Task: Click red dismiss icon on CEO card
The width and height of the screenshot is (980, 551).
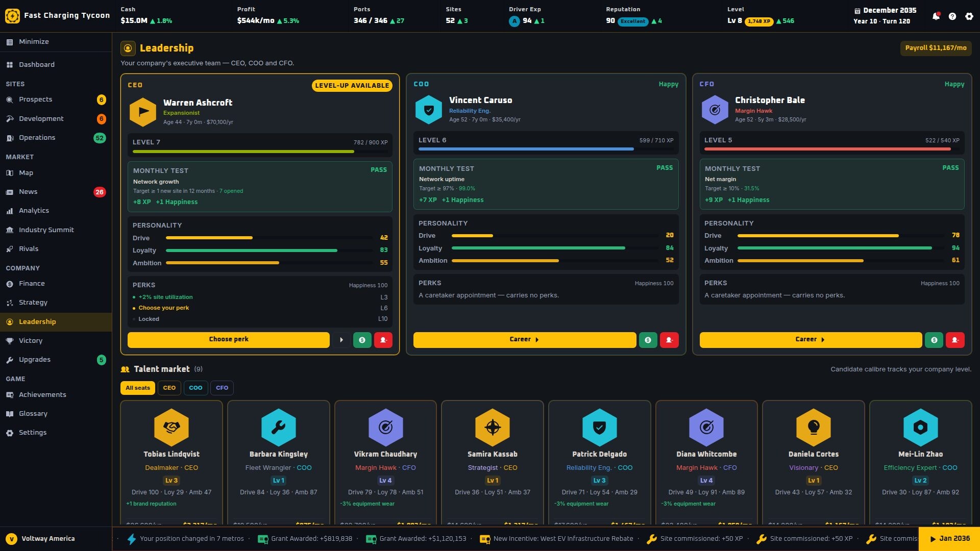Action: click(383, 340)
